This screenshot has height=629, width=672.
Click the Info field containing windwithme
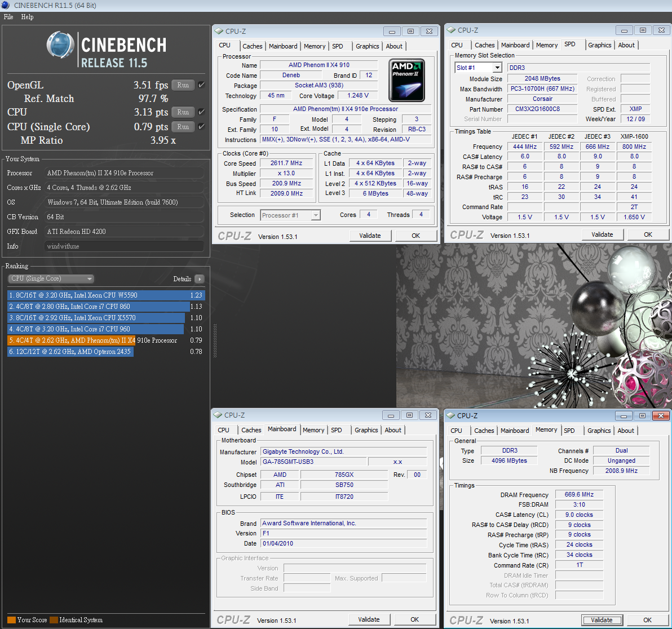124,246
